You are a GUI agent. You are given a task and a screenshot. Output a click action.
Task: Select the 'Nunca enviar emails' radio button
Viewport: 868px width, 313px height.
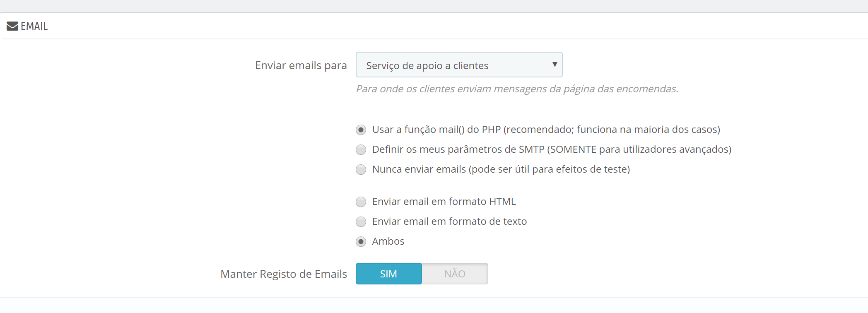[361, 170]
